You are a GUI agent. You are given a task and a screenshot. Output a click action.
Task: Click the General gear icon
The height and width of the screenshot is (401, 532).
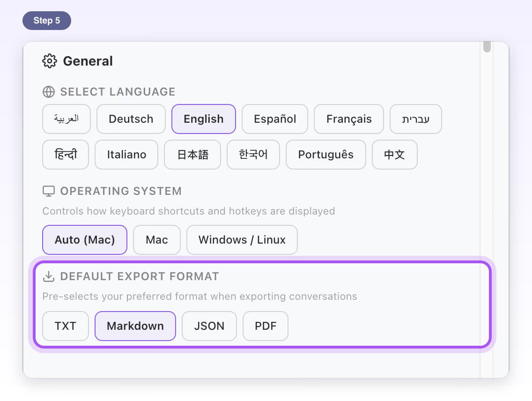click(x=50, y=61)
